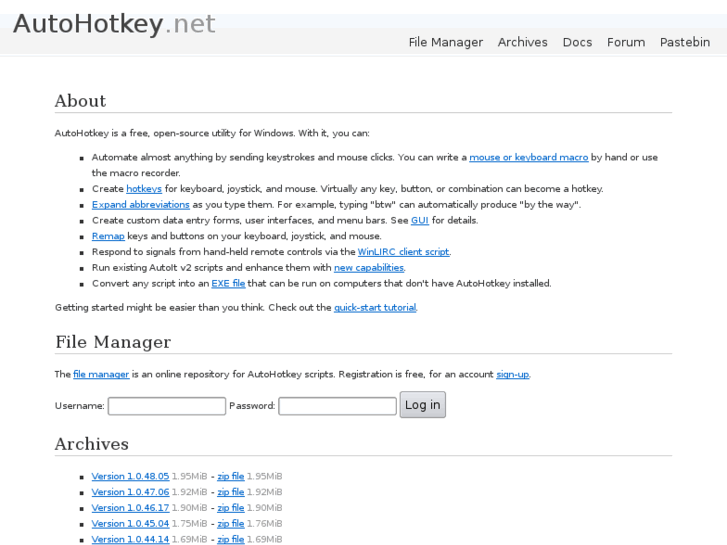Download Version 1.0.45.04

tap(130, 524)
